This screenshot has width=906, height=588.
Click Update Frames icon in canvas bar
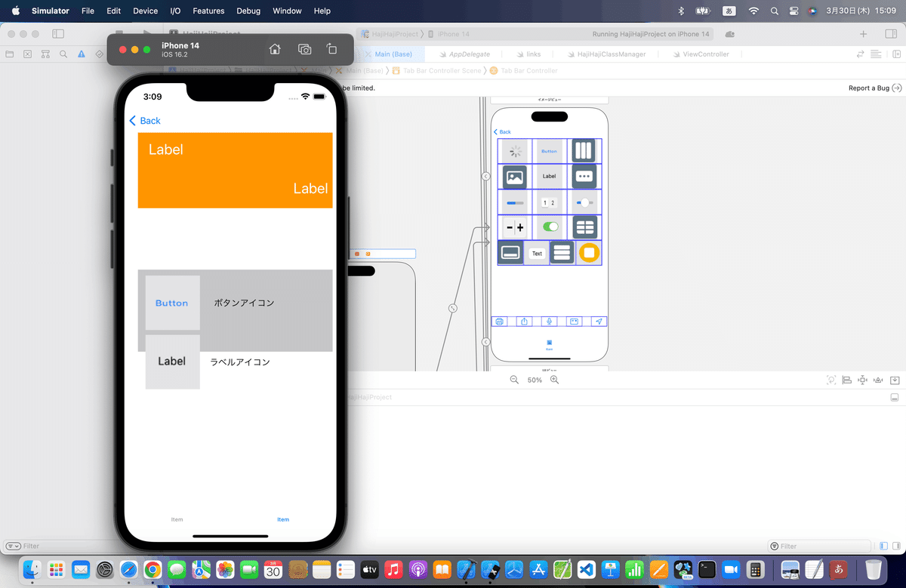(x=831, y=380)
